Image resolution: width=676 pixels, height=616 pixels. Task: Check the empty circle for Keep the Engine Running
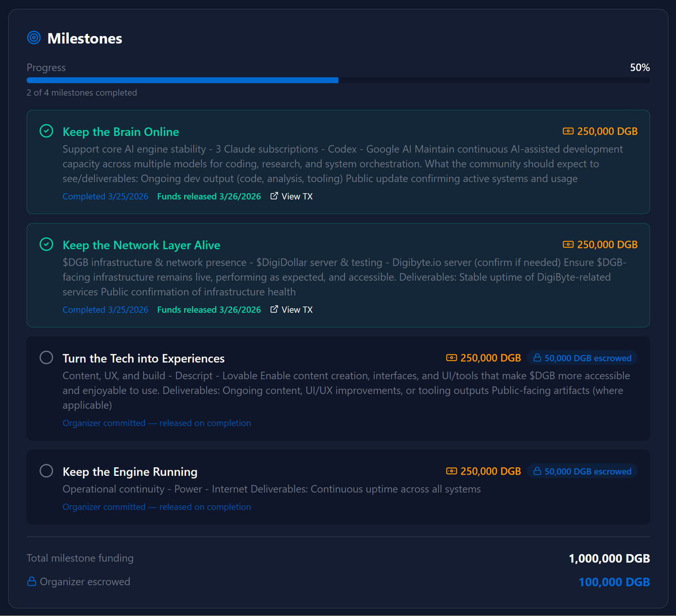pyautogui.click(x=46, y=471)
